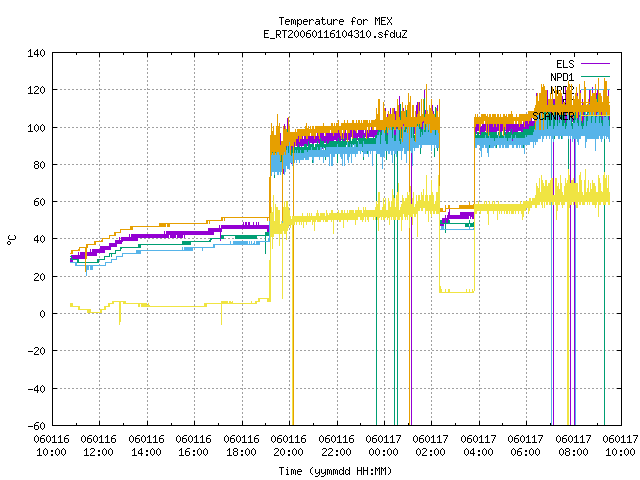Click the 120 y-axis tick label
This screenshot has width=640, height=480.
click(x=36, y=90)
